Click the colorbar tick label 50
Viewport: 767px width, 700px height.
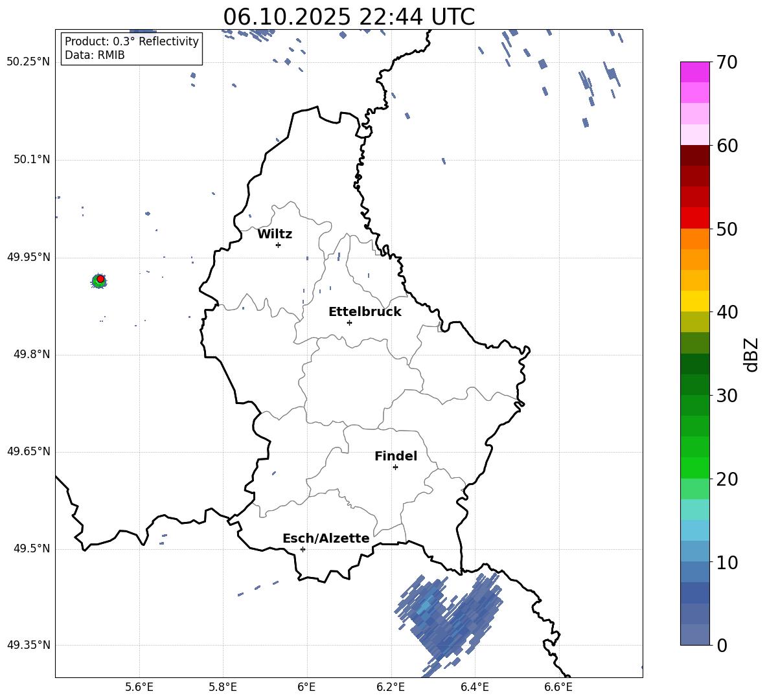[x=727, y=229]
